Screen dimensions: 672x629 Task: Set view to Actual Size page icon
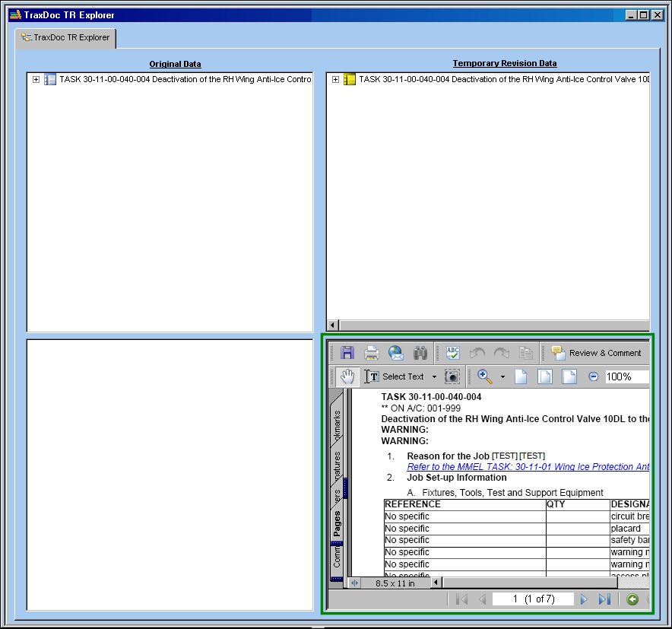tap(521, 376)
